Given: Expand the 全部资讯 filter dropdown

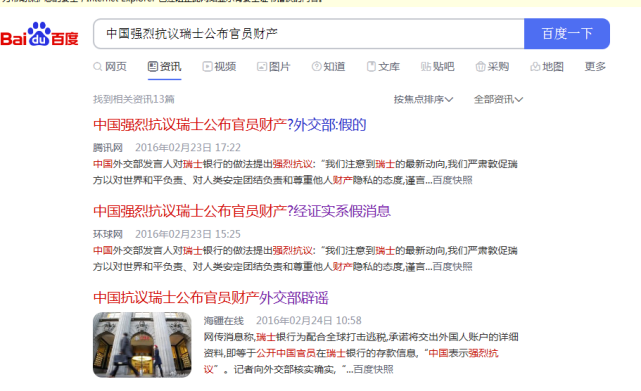Looking at the screenshot, I should (498, 99).
